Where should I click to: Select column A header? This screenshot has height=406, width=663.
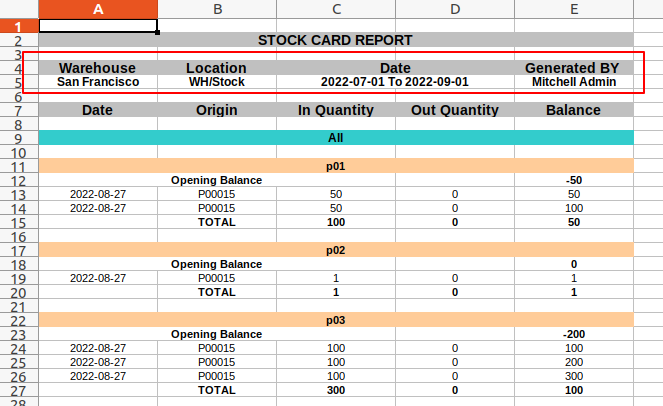(x=98, y=9)
